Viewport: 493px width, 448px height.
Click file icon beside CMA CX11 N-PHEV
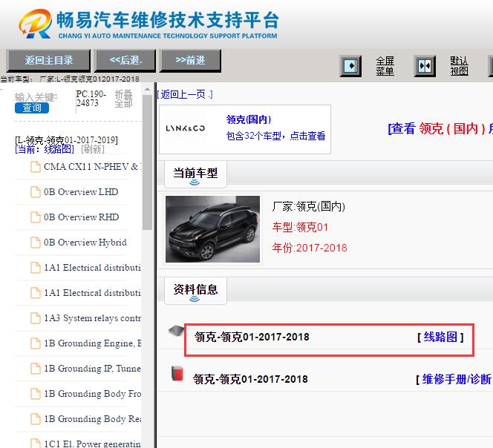point(36,167)
